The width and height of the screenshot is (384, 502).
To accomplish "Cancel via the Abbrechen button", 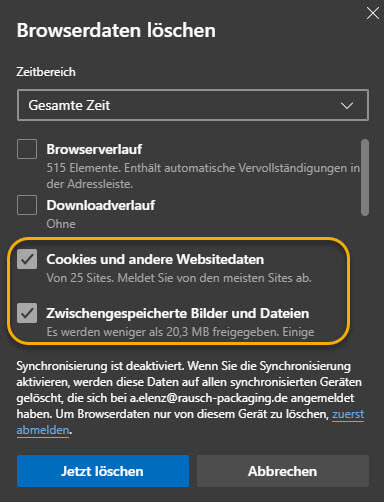I will coord(283,471).
